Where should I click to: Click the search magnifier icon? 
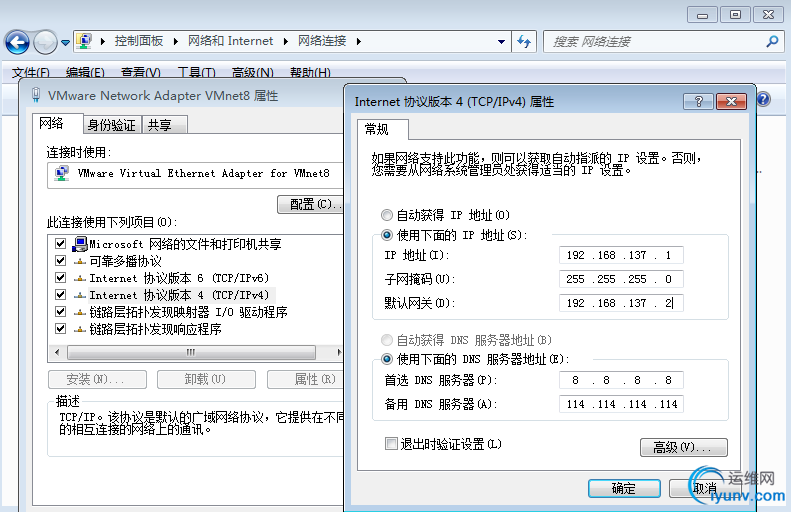coord(772,42)
